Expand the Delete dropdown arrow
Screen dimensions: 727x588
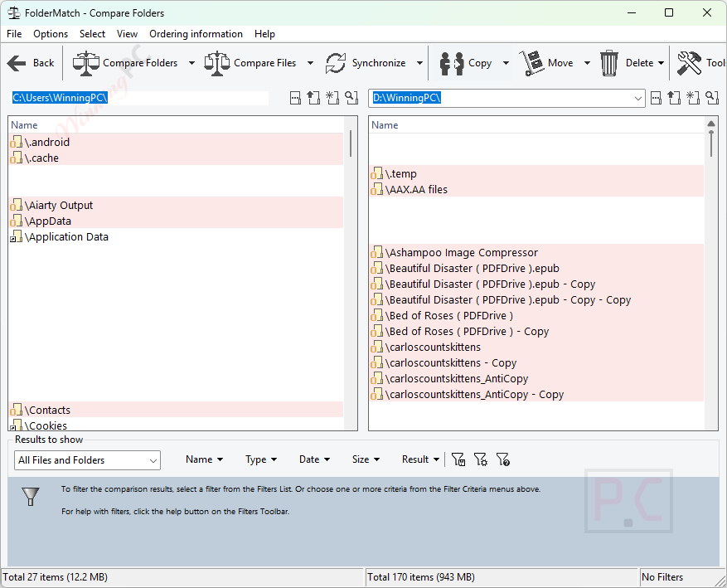tap(661, 63)
